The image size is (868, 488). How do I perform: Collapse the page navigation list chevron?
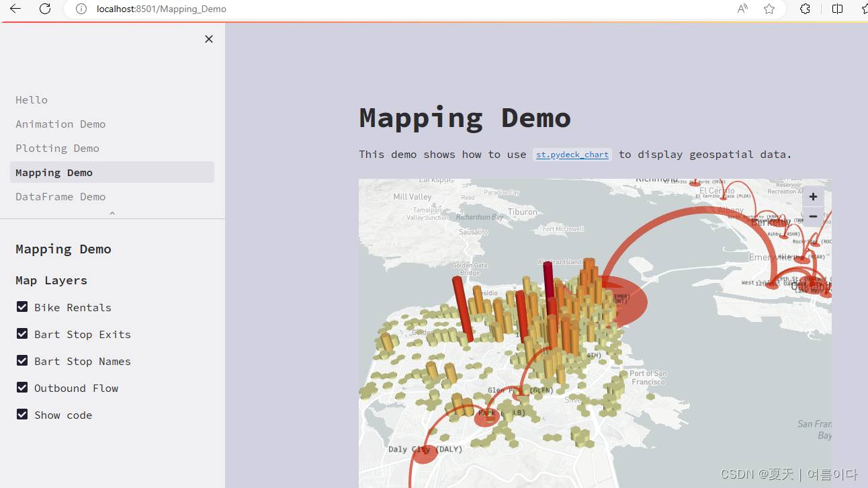tap(112, 213)
